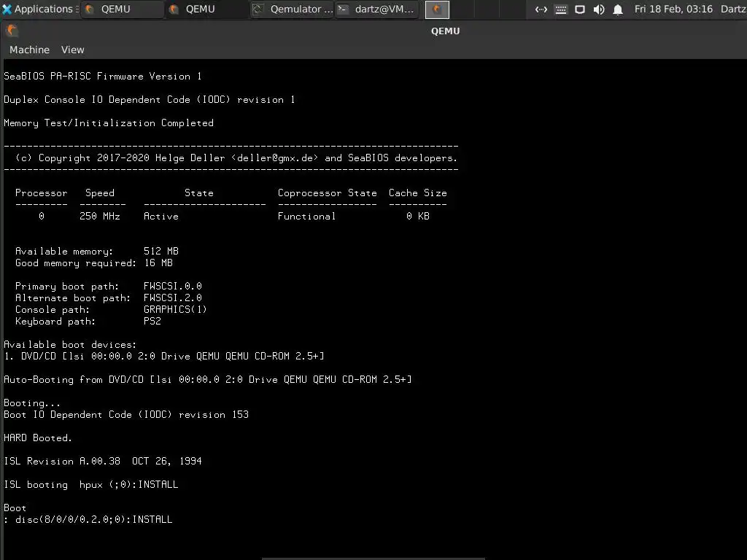This screenshot has width=747, height=560.
Task: Open the clock showing Fri 18 Feb, 03:16
Action: (673, 9)
